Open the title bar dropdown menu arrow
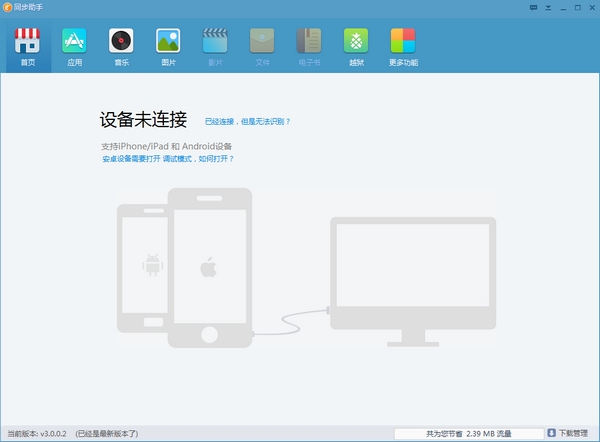The width and height of the screenshot is (600, 442). click(x=548, y=8)
